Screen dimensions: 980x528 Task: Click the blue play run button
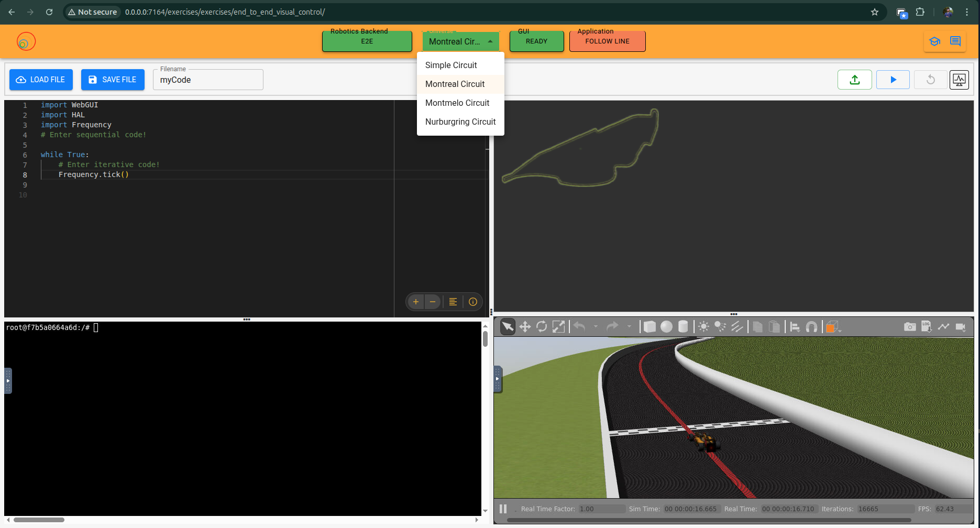click(x=893, y=80)
